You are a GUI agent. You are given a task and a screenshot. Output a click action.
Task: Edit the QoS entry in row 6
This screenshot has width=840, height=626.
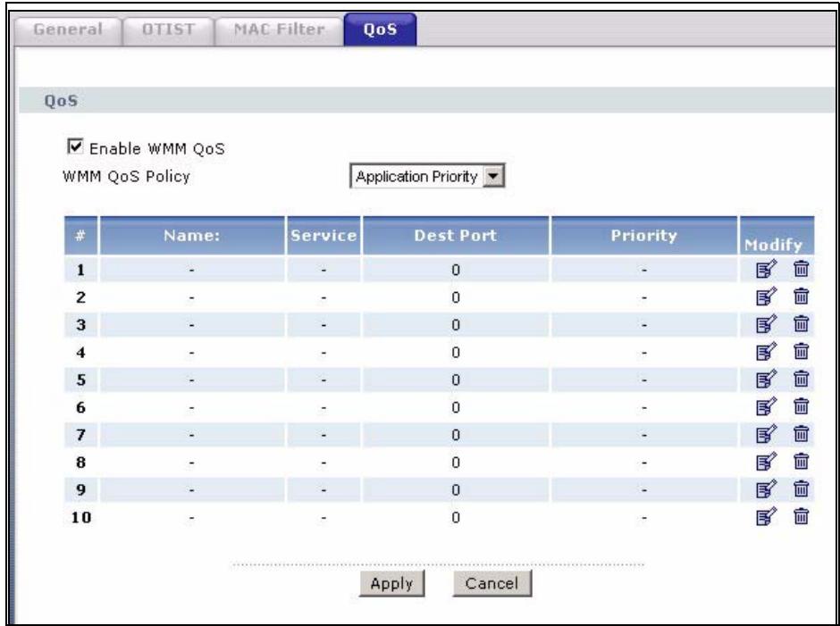click(767, 407)
